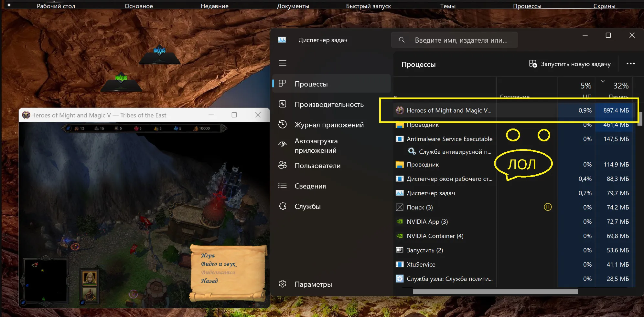Select the NVIDIA Container (4) process group
This screenshot has height=317, width=644.
pyautogui.click(x=513, y=236)
